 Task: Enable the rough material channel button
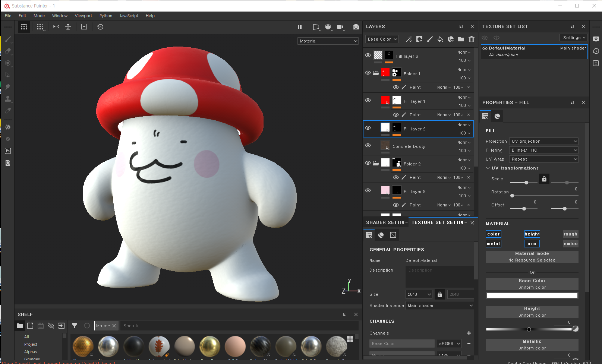coord(570,234)
